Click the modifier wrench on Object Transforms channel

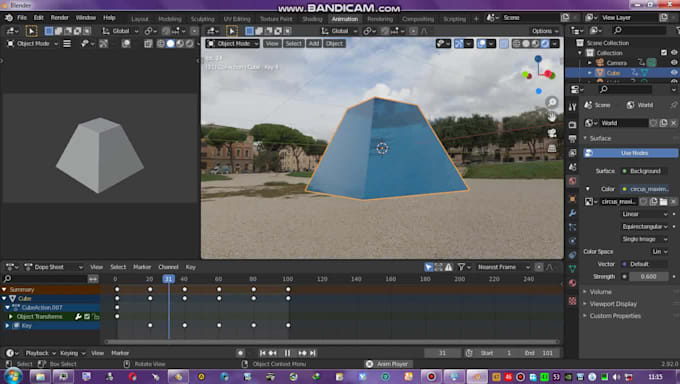click(78, 317)
